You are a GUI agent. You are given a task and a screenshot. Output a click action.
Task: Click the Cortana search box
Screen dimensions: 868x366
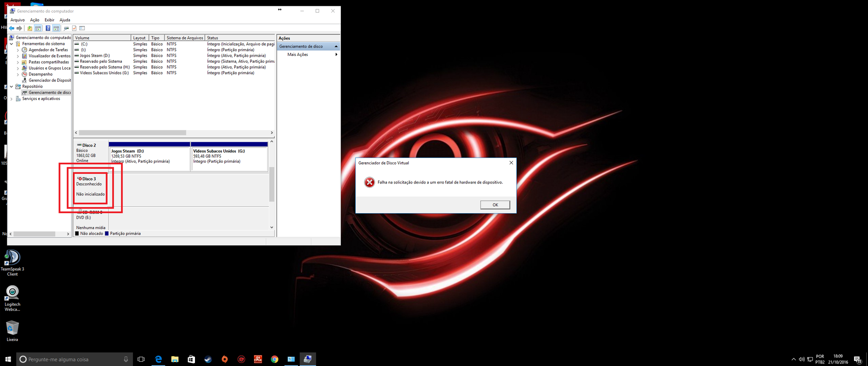tap(75, 359)
